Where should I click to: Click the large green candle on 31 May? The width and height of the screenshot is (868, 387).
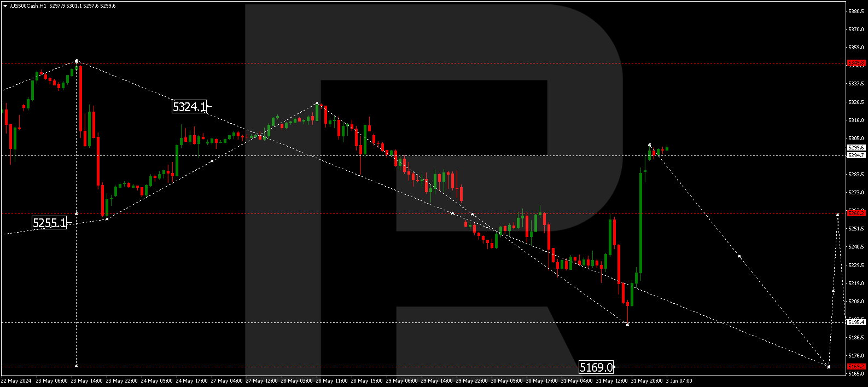pyautogui.click(x=640, y=223)
